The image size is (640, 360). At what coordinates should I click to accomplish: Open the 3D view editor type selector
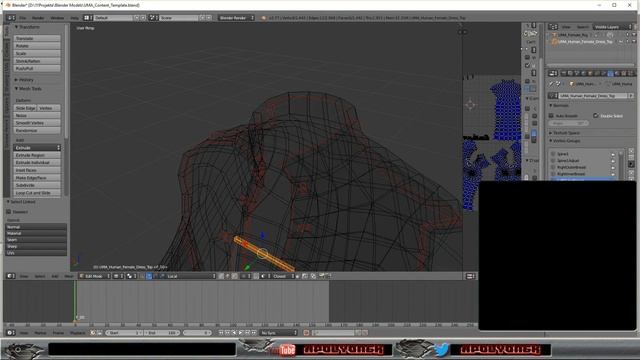(x=11, y=276)
